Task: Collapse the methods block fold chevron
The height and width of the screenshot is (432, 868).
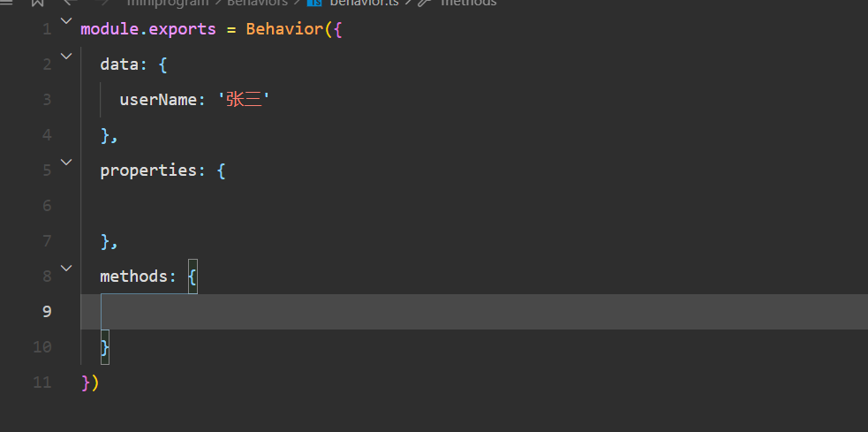Action: [66, 268]
